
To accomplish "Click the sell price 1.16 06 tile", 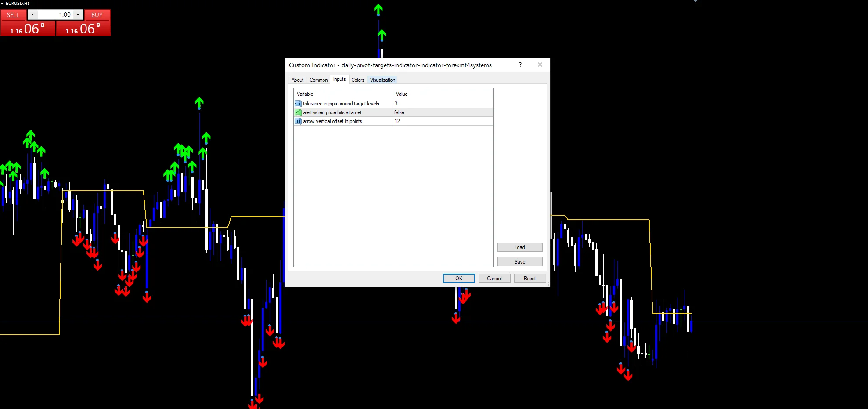I will pyautogui.click(x=28, y=29).
